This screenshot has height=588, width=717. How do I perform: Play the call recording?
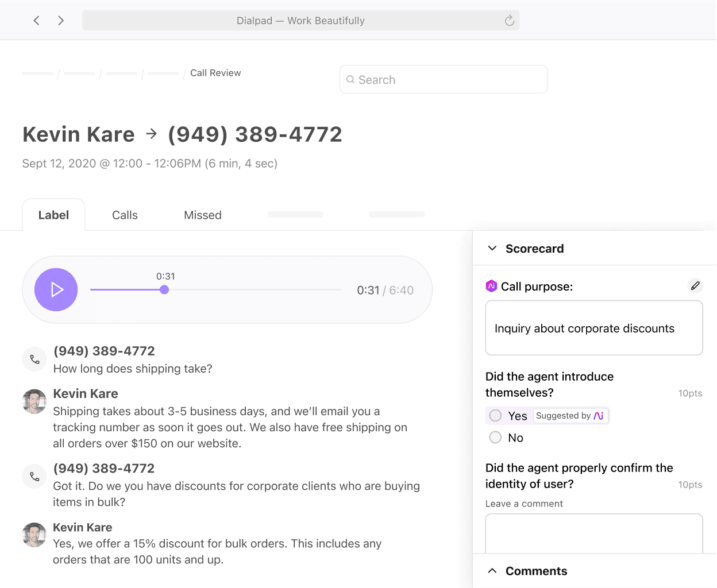coord(56,289)
